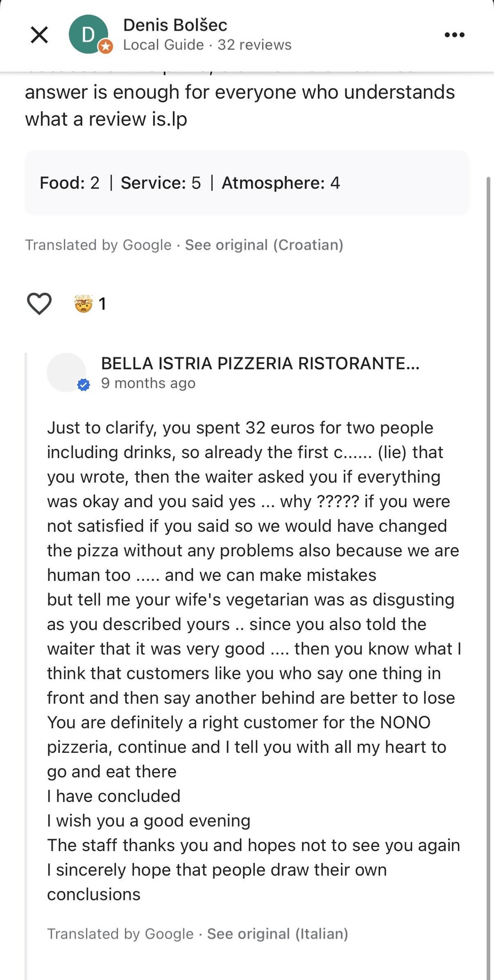494x980 pixels.
Task: Open BELLA ISTRIA PIZZERIA RISTORANTE business name
Action: (x=260, y=363)
